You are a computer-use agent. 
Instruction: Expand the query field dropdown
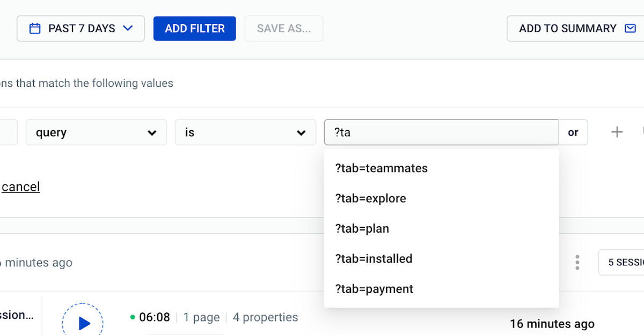[96, 132]
